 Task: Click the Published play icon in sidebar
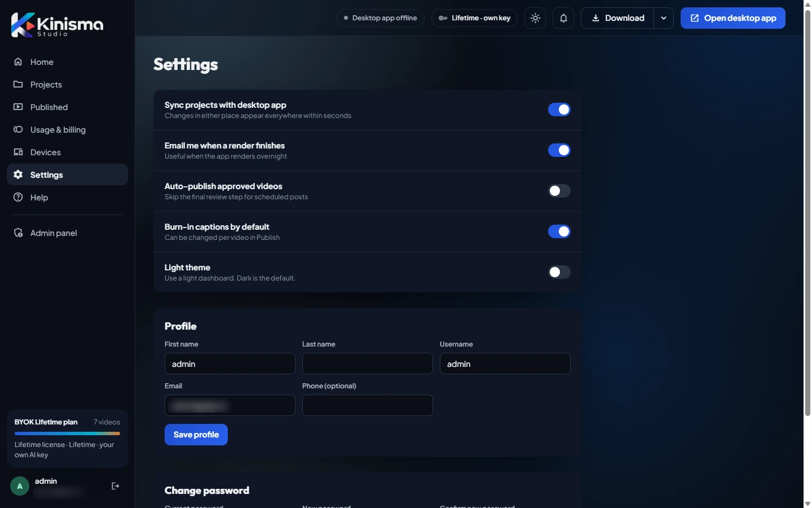[18, 107]
